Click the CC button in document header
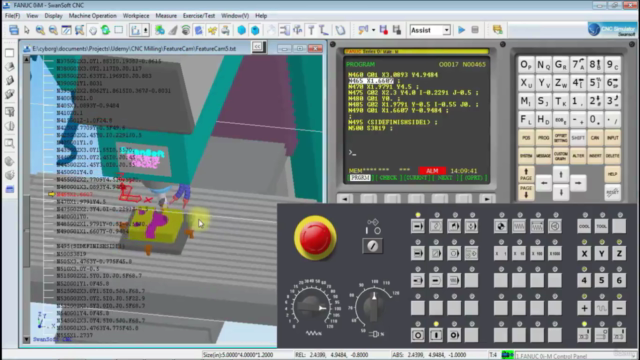Image resolution: width=640 pixels, height=360 pixels. pyautogui.click(x=257, y=47)
